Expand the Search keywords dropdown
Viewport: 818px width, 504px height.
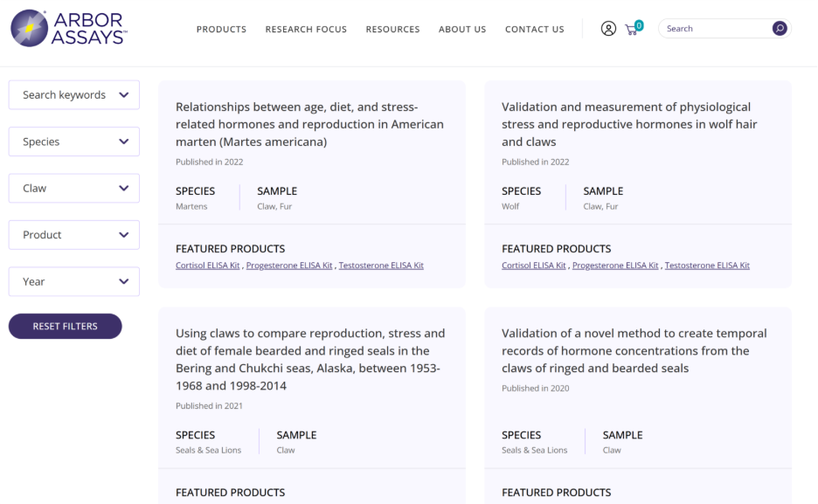(x=74, y=95)
